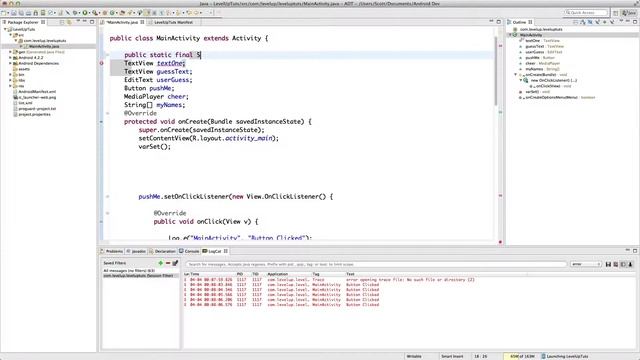The height and width of the screenshot is (360, 640).
Task: Click the New Java Class green C icon
Action: click(112, 13)
